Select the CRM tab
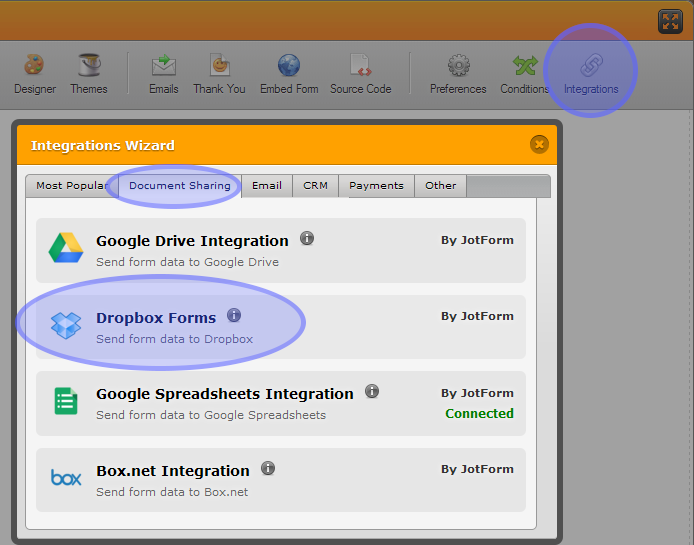694x545 pixels. pos(315,186)
